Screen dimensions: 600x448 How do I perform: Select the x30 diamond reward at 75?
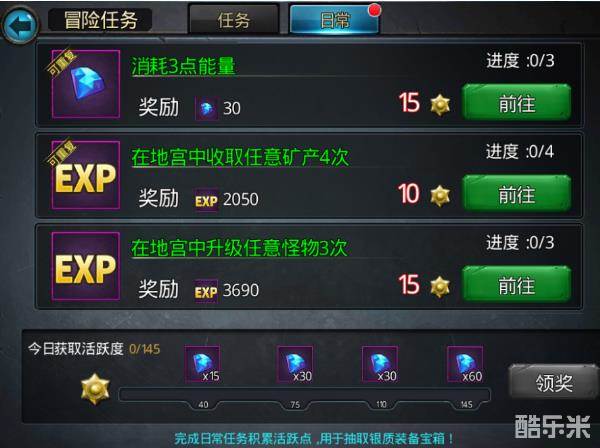(295, 364)
